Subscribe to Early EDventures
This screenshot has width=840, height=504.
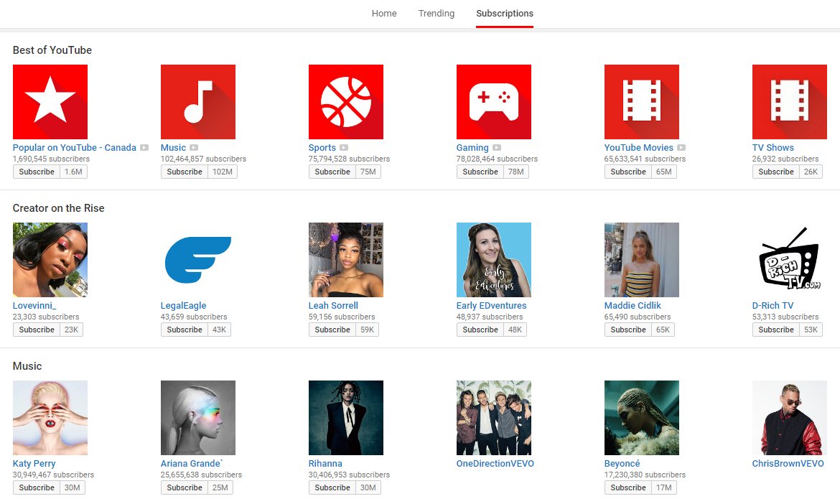(x=480, y=330)
